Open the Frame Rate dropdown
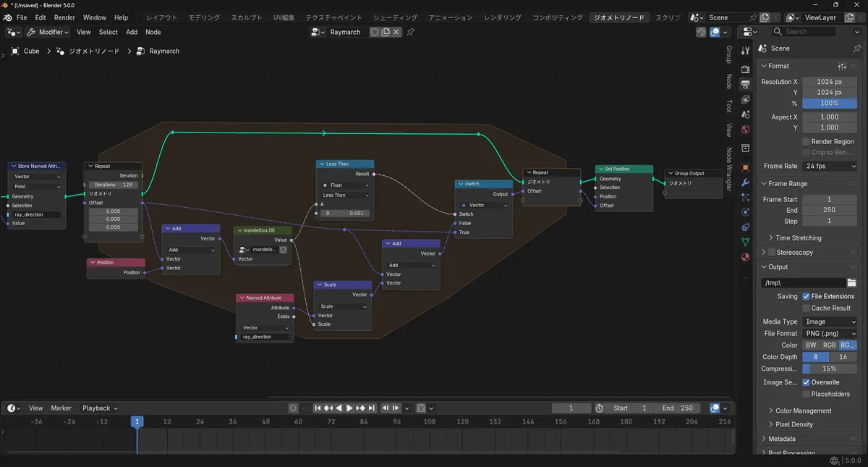The image size is (868, 467). 830,167
